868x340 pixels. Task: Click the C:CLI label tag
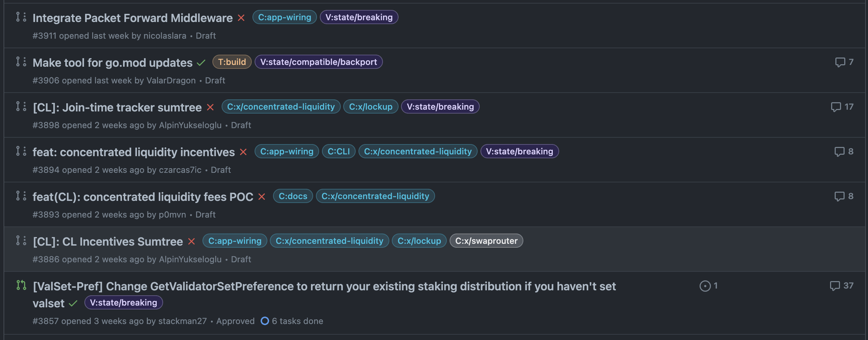point(339,152)
